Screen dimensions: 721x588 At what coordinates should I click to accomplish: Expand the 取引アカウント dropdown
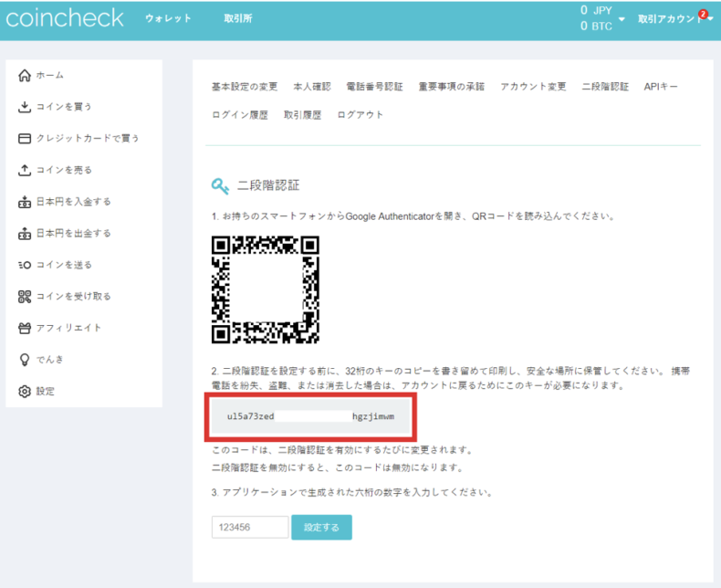coord(675,19)
